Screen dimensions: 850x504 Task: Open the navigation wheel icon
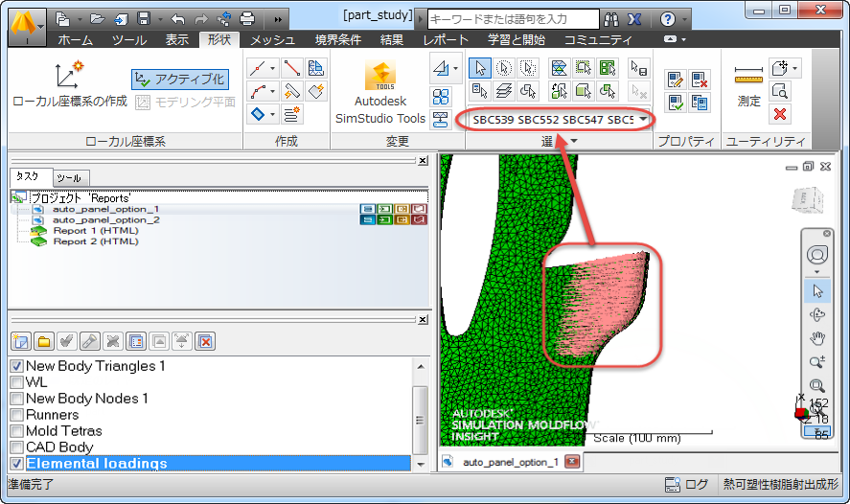click(817, 254)
